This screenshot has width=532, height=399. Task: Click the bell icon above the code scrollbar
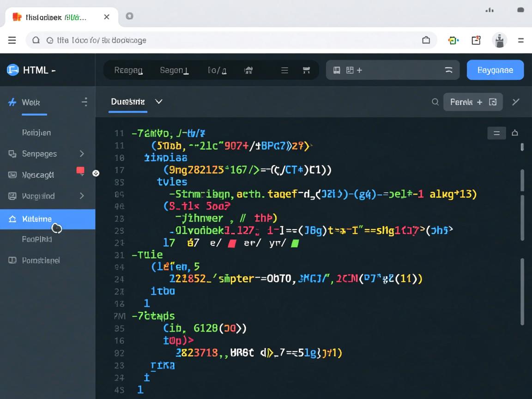(x=515, y=133)
